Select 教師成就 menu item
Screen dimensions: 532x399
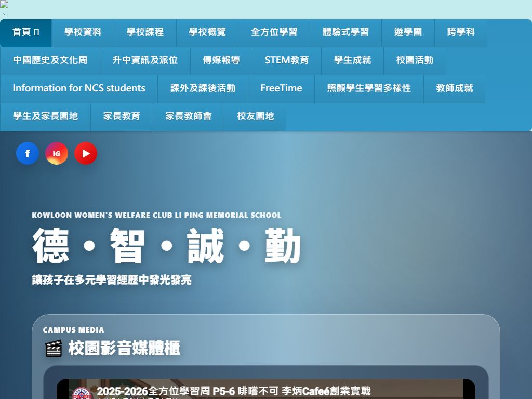pos(455,89)
